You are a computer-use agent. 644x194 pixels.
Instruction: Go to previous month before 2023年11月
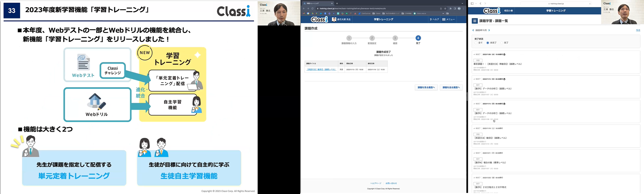pos(473,30)
